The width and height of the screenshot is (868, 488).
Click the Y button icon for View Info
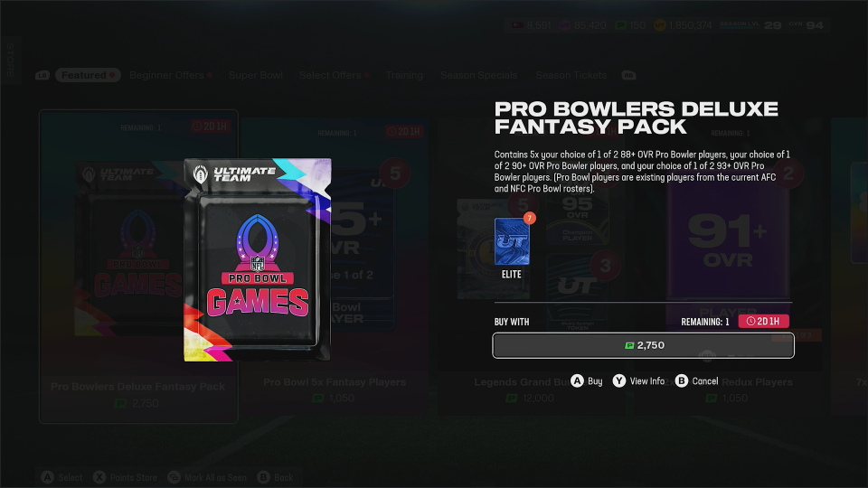pos(618,380)
